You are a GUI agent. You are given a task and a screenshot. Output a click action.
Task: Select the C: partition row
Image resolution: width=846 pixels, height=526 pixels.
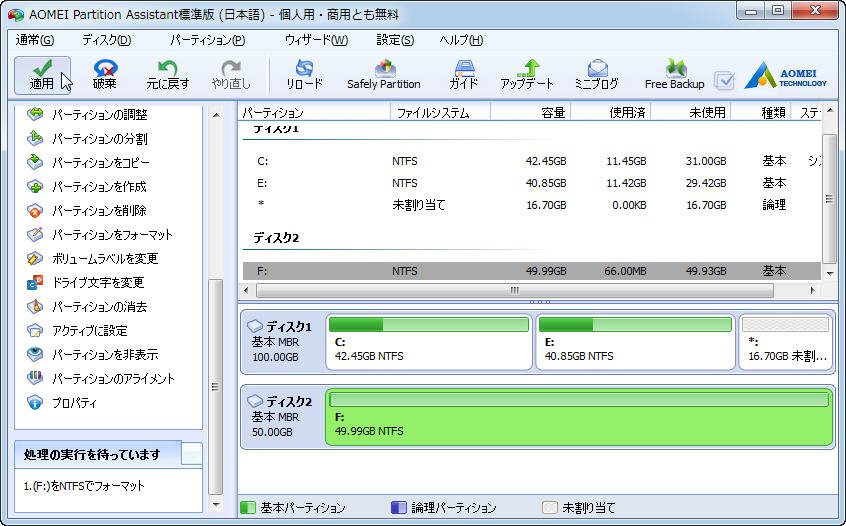pyautogui.click(x=531, y=161)
